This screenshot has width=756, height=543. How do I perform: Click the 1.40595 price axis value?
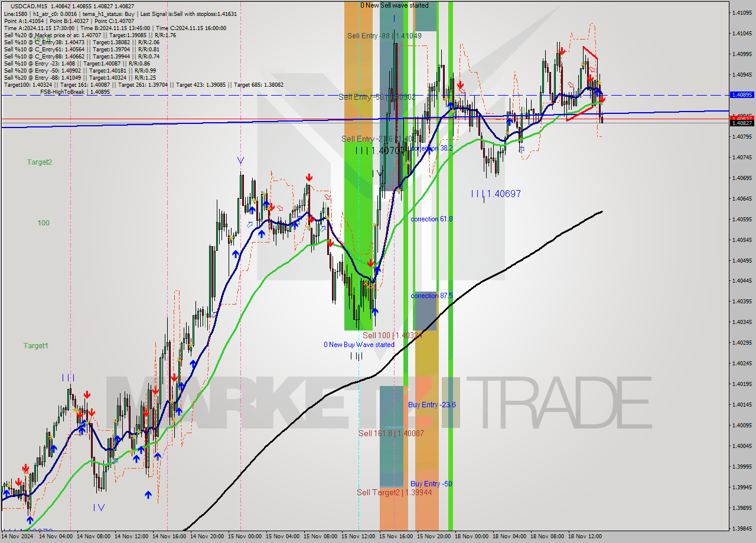click(742, 219)
